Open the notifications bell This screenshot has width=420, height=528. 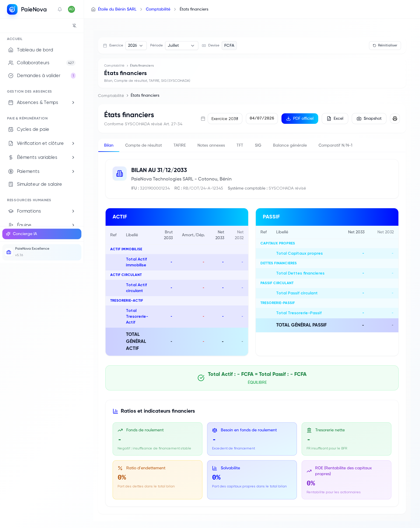[60, 9]
